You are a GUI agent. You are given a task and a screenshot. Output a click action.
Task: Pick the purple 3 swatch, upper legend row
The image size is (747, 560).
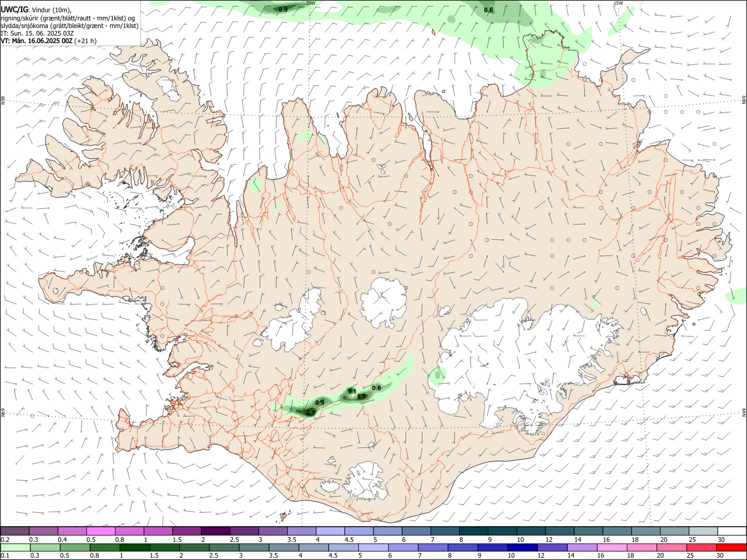pos(273,531)
